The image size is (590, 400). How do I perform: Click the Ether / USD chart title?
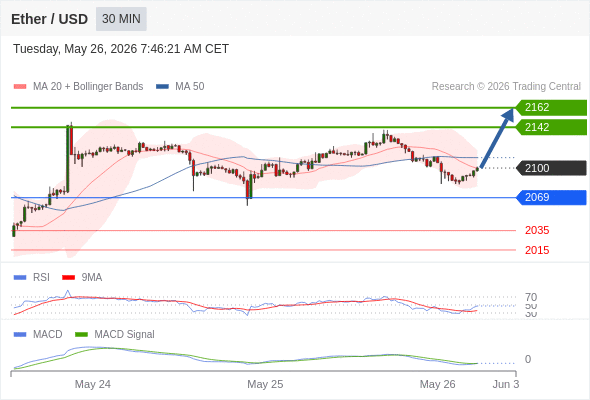point(49,19)
